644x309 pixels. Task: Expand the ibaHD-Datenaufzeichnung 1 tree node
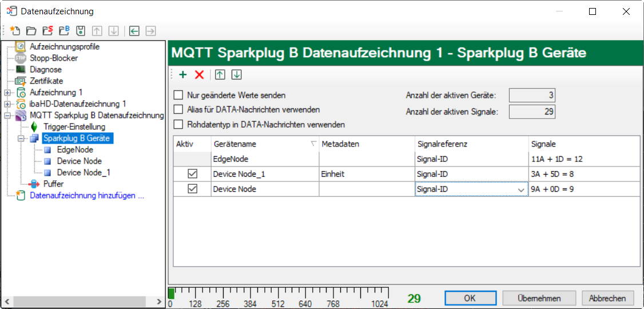pos(7,104)
